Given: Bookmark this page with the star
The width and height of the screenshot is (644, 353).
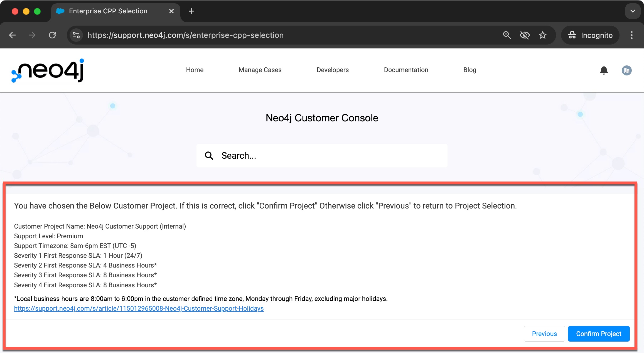Looking at the screenshot, I should (x=543, y=35).
